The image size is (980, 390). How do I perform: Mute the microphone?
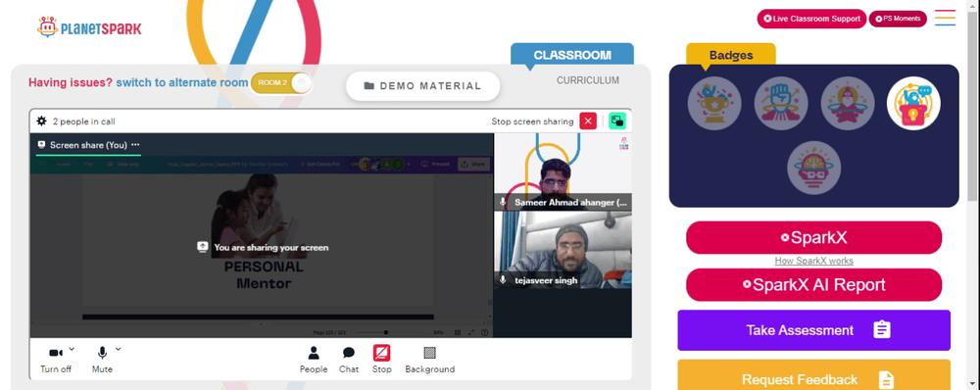[102, 360]
